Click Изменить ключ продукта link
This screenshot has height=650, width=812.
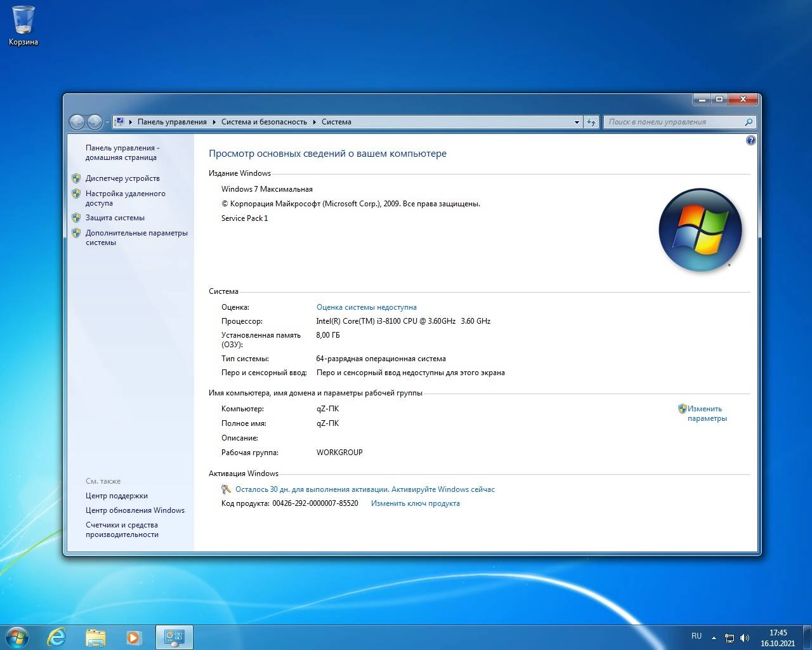pos(416,503)
